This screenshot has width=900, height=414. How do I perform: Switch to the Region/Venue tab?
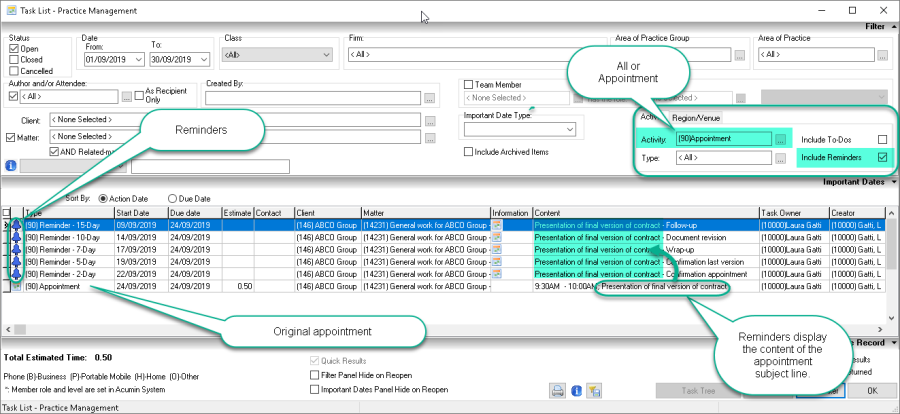point(697,118)
